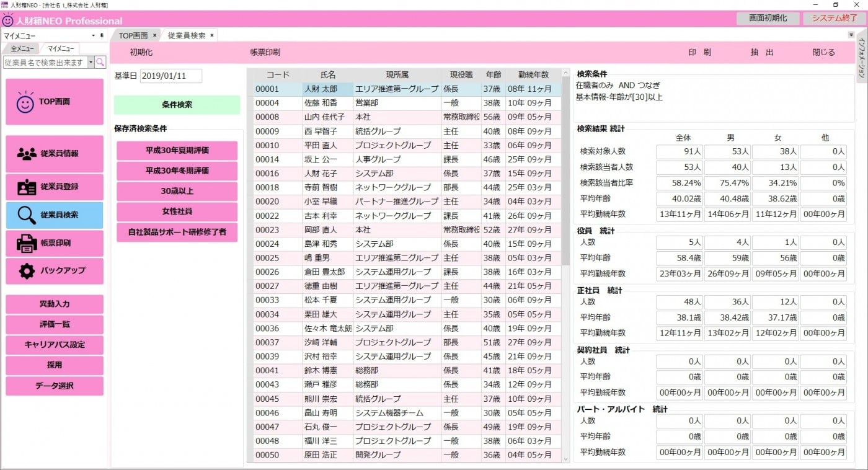This screenshot has width=868, height=470.
Task: Click 閉じる in the toolbar
Action: (824, 53)
